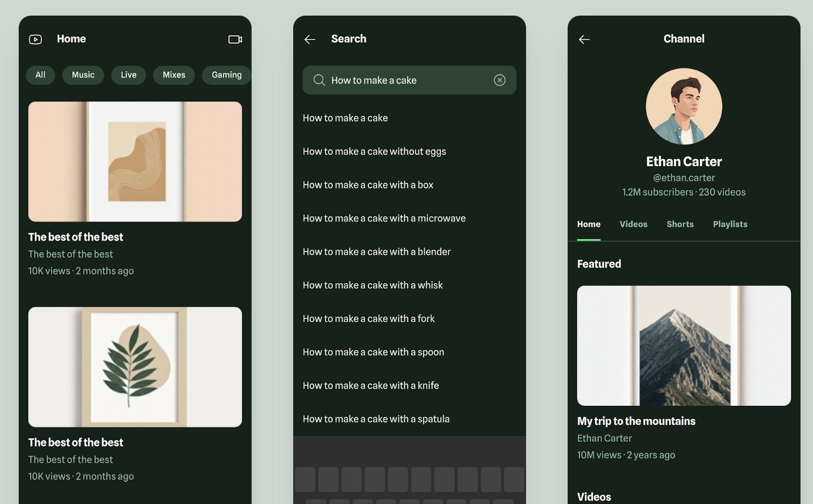813x504 pixels.
Task: Open Ethan Carter's profile avatar
Action: click(x=684, y=106)
